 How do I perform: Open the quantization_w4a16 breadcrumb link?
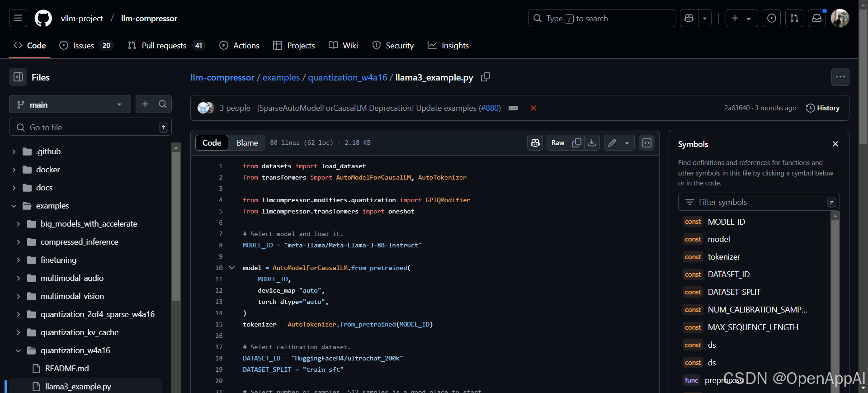(348, 77)
